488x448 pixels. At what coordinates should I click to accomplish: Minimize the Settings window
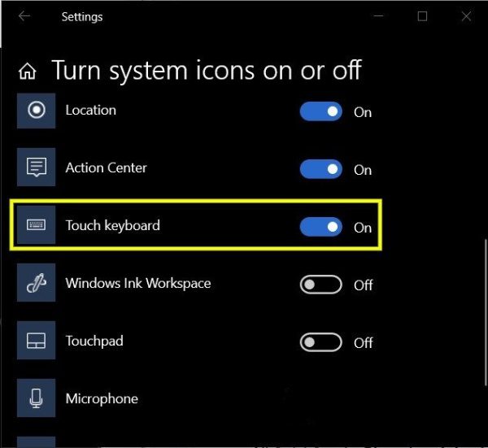coord(378,16)
